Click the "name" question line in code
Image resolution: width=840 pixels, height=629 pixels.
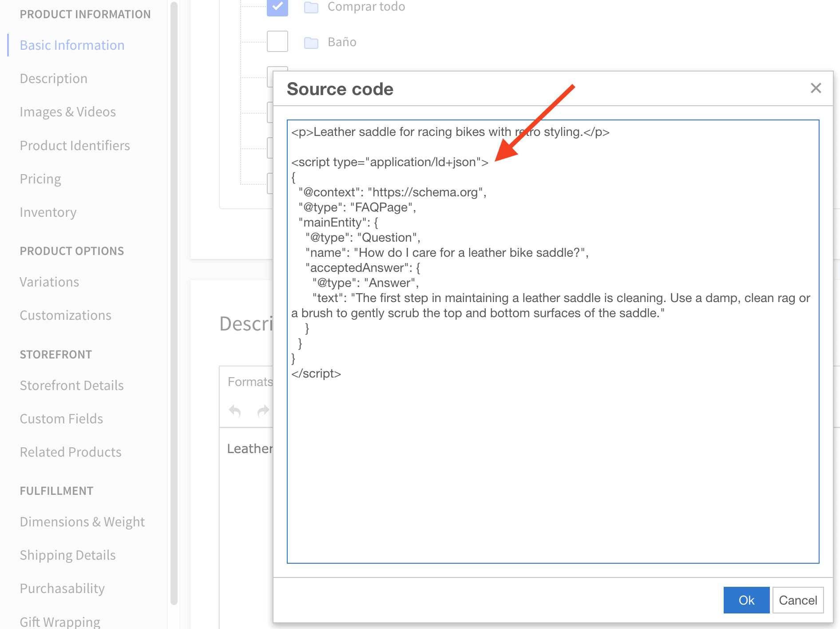click(447, 253)
